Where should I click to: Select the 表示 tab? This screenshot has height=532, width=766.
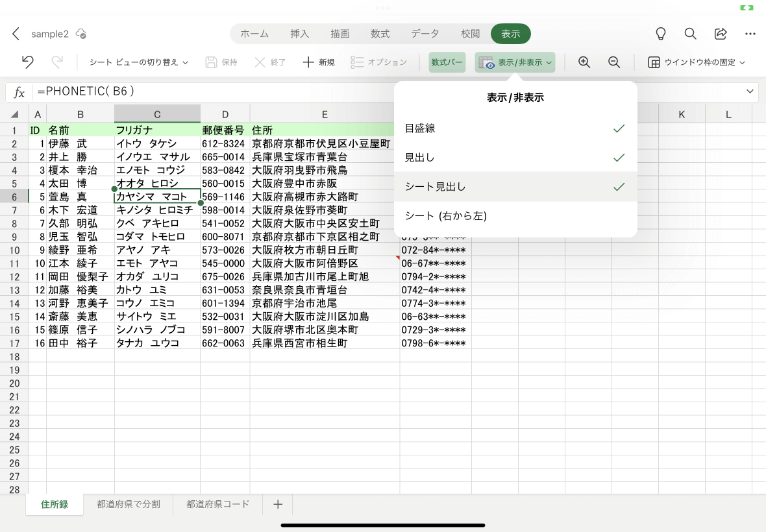(x=510, y=34)
